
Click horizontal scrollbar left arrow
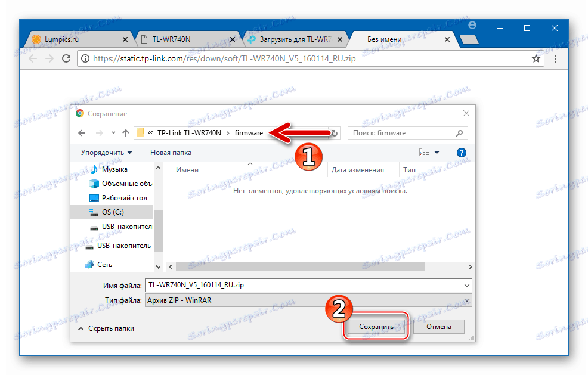[171, 266]
